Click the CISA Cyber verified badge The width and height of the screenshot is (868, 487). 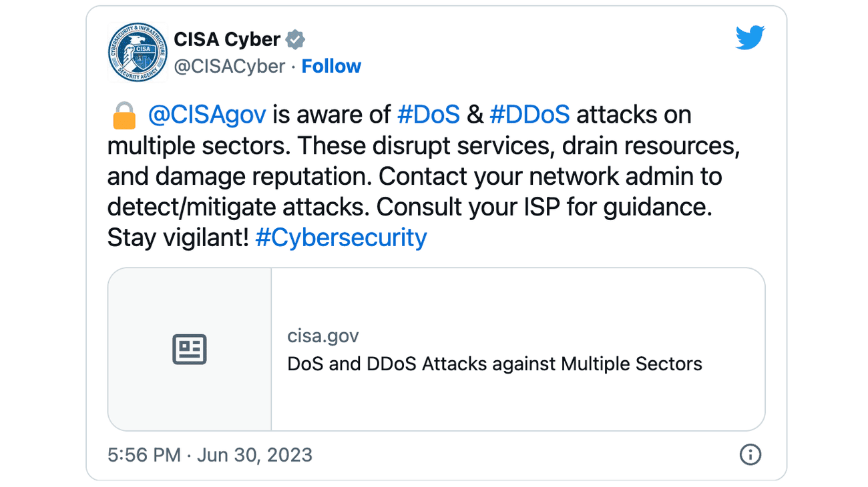294,39
